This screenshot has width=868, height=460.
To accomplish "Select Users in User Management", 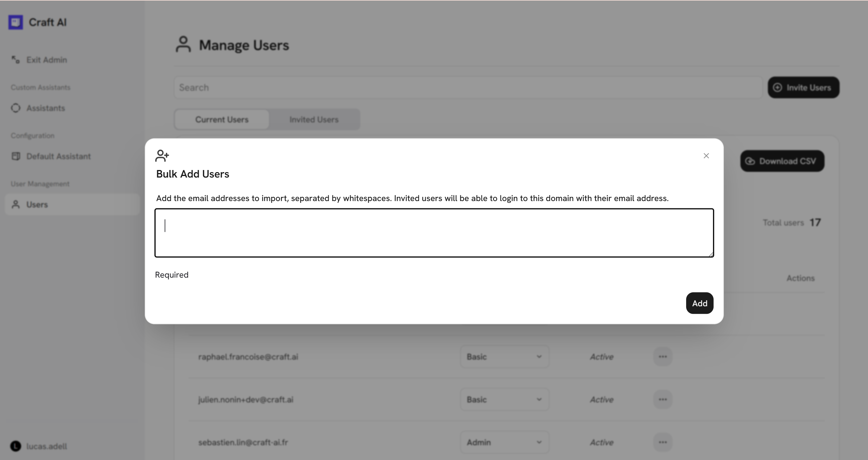I will [x=37, y=204].
